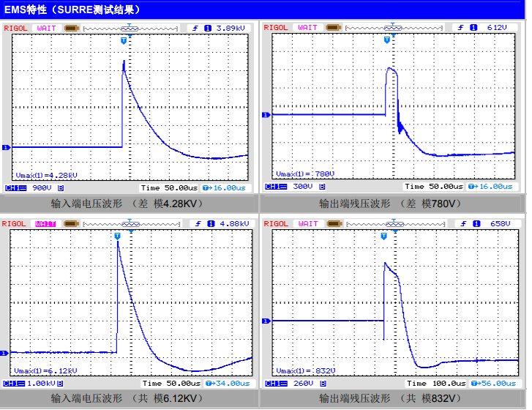The height and width of the screenshot is (410, 532).
Task: Click the RIGOL logo in the 612V scope
Action: pyautogui.click(x=276, y=28)
